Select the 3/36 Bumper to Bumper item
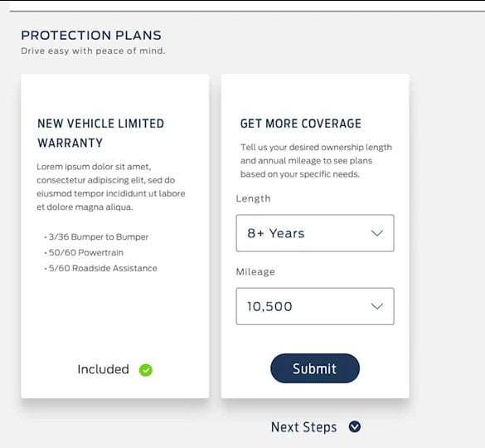 point(96,236)
